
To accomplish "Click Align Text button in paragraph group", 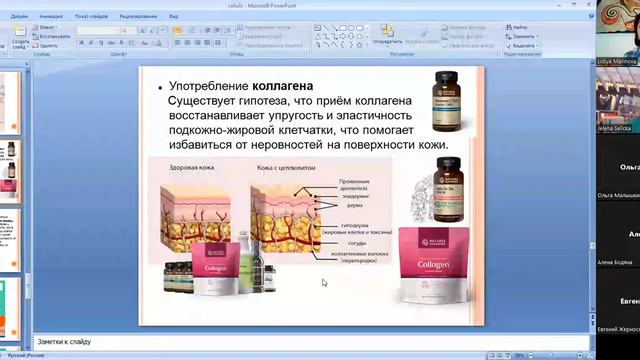I will (260, 36).
